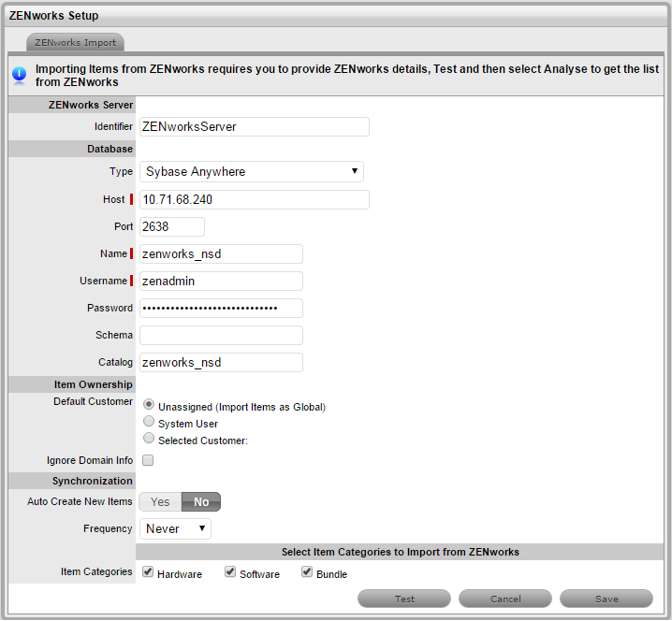Click the ZENworks Setup title text

tap(54, 16)
